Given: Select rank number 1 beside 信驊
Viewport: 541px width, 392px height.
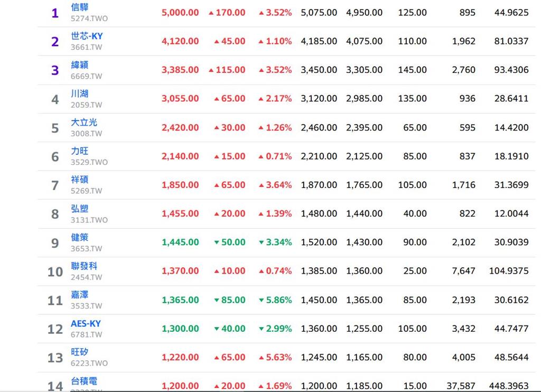Looking at the screenshot, I should (55, 13).
